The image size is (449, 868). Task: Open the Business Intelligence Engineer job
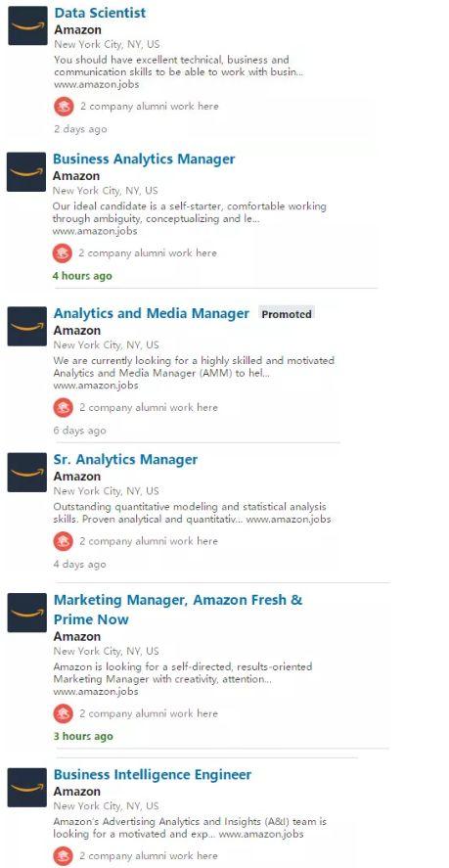pyautogui.click(x=153, y=774)
